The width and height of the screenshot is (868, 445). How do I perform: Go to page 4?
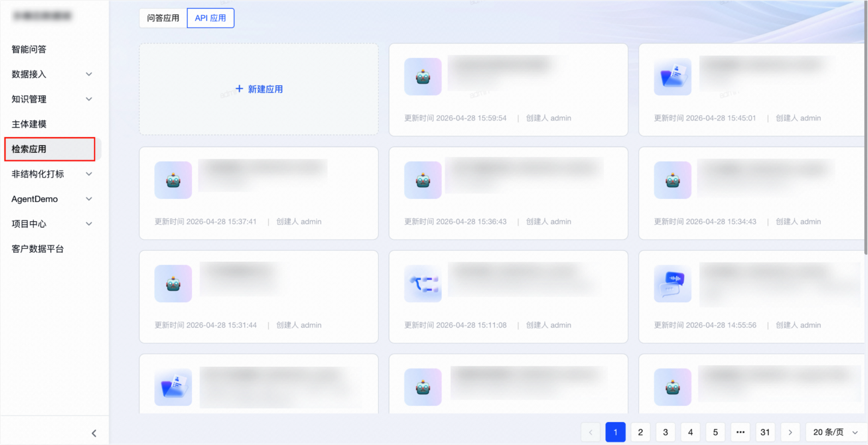coord(690,432)
